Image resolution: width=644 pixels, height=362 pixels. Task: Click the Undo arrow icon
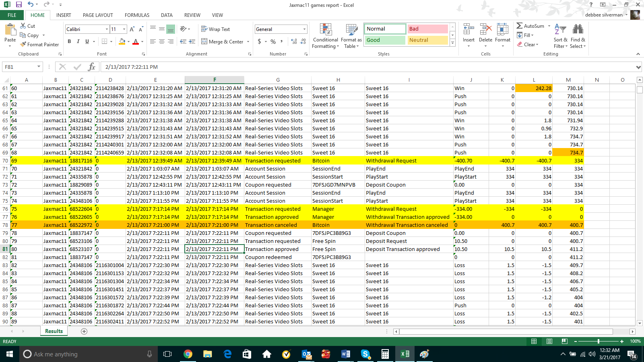31,5
